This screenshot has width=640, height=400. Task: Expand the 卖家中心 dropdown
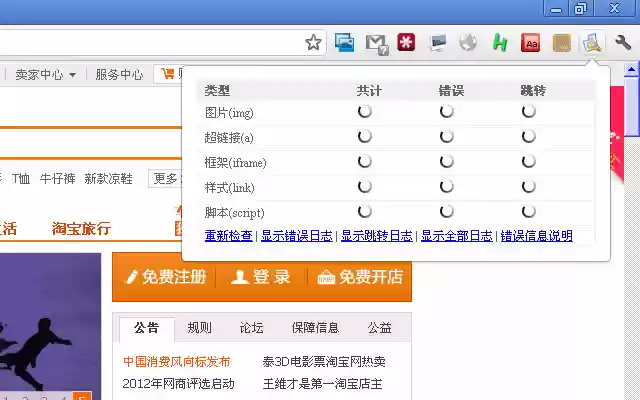pyautogui.click(x=45, y=75)
